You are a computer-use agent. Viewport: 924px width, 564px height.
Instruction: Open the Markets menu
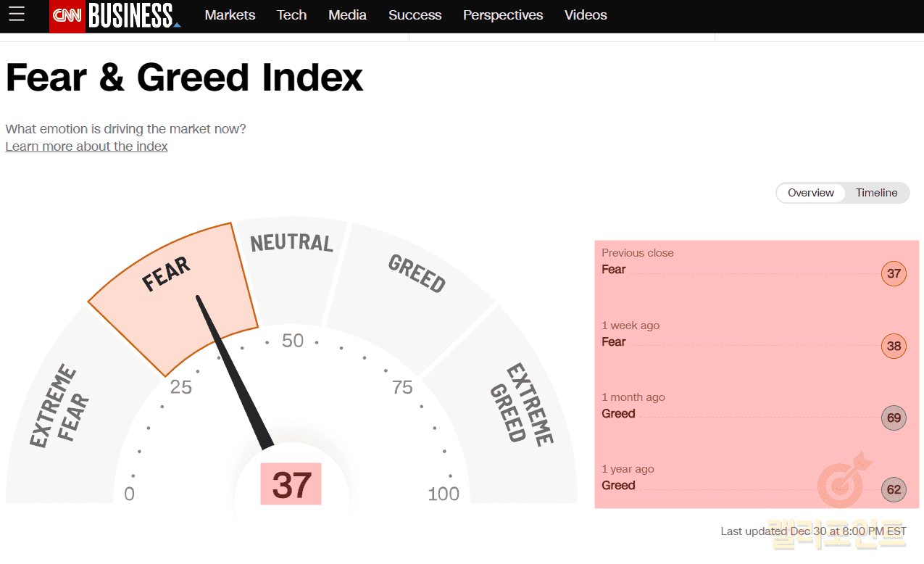(x=230, y=15)
